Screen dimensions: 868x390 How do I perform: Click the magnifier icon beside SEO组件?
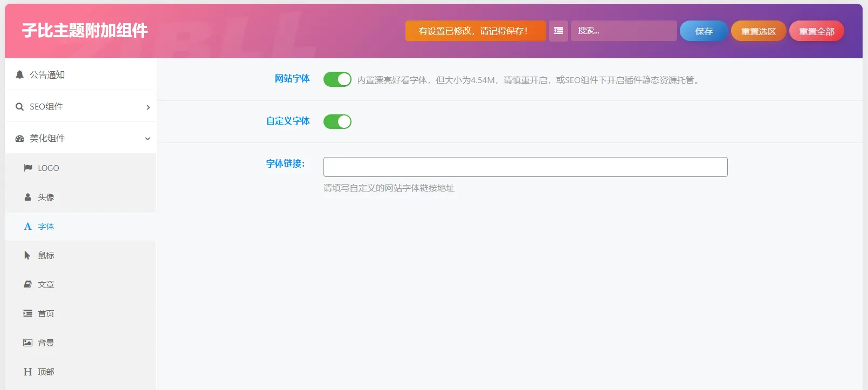point(19,107)
